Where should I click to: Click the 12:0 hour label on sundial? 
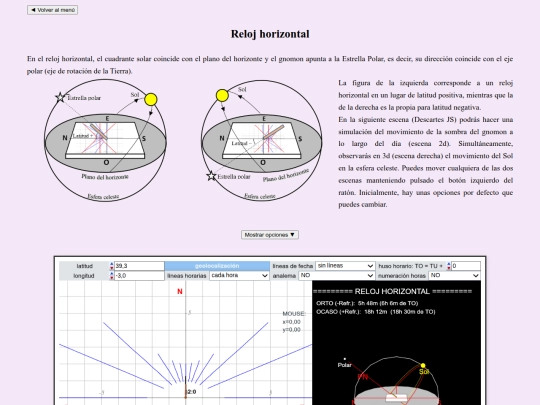pyautogui.click(x=191, y=392)
